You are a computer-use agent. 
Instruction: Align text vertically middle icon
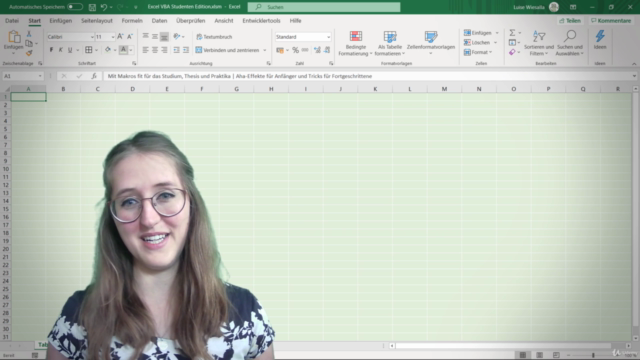point(155,37)
